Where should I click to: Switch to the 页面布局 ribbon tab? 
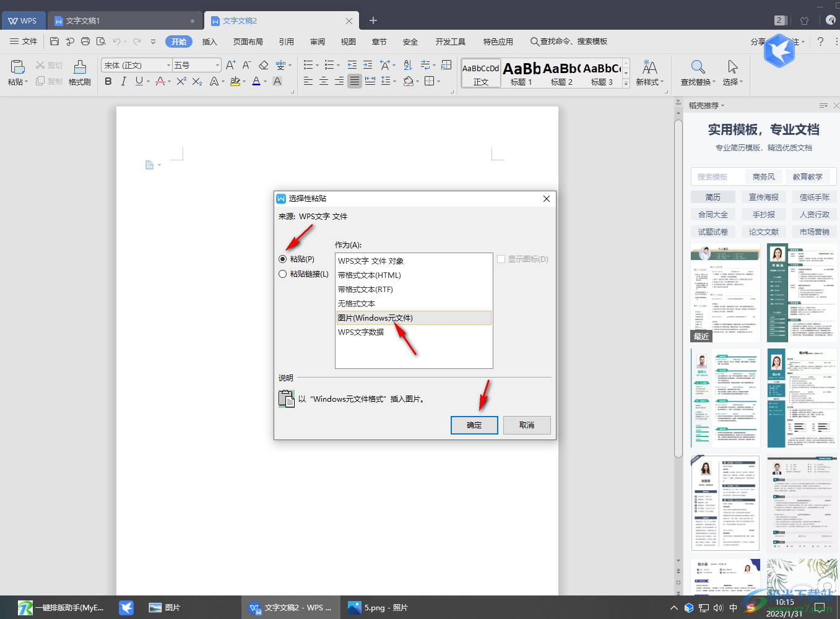point(248,41)
